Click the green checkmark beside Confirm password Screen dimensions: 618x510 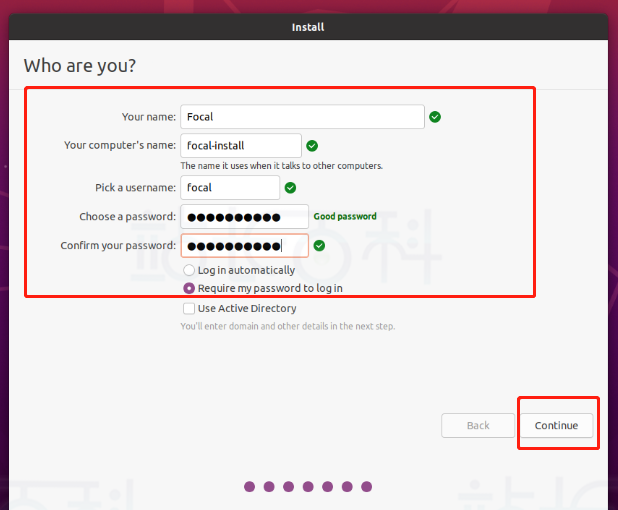click(319, 246)
